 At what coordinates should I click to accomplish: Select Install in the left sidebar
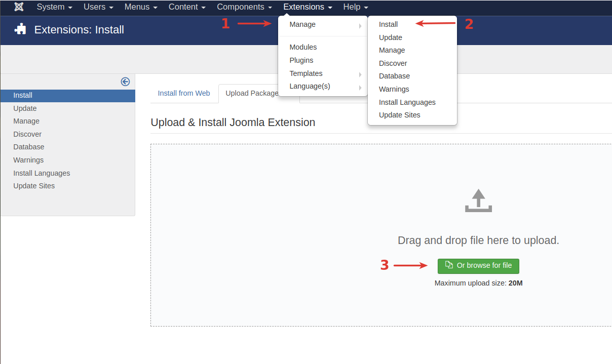(68, 96)
